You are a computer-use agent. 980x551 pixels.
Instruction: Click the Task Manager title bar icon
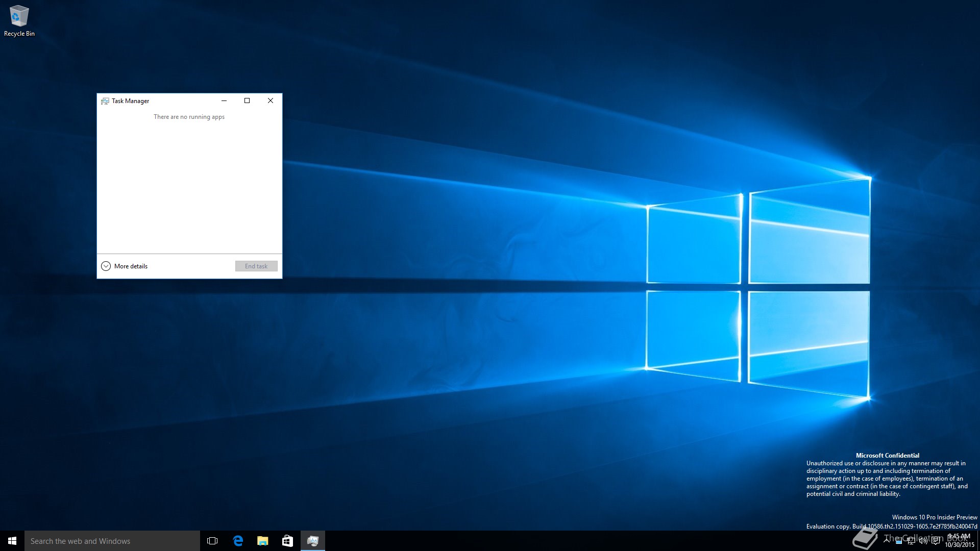click(x=105, y=101)
